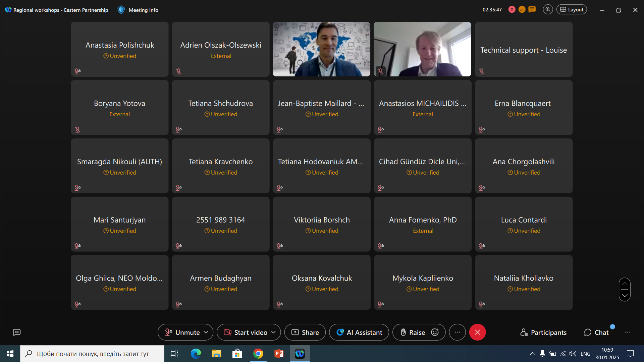Open Webex from the Windows taskbar
Image resolution: width=644 pixels, height=362 pixels.
pyautogui.click(x=300, y=354)
